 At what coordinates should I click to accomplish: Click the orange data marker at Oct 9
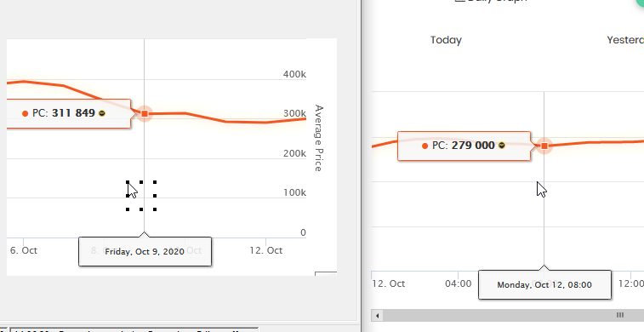click(x=145, y=113)
